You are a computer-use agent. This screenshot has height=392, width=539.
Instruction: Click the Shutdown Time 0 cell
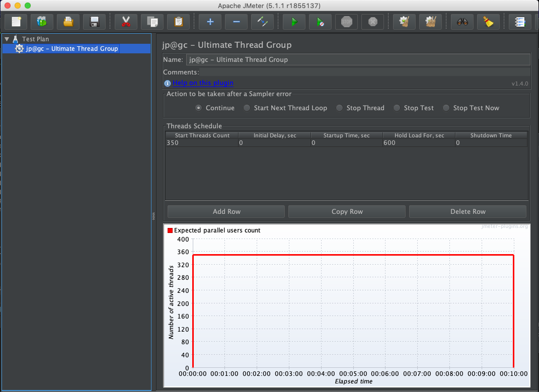point(491,143)
